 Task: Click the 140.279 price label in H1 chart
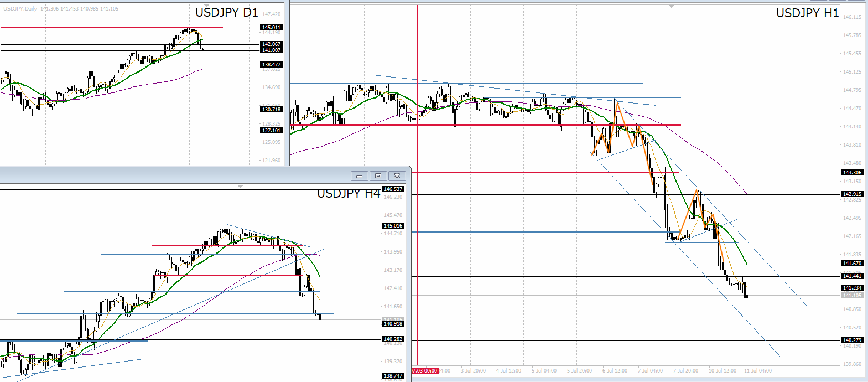852,340
